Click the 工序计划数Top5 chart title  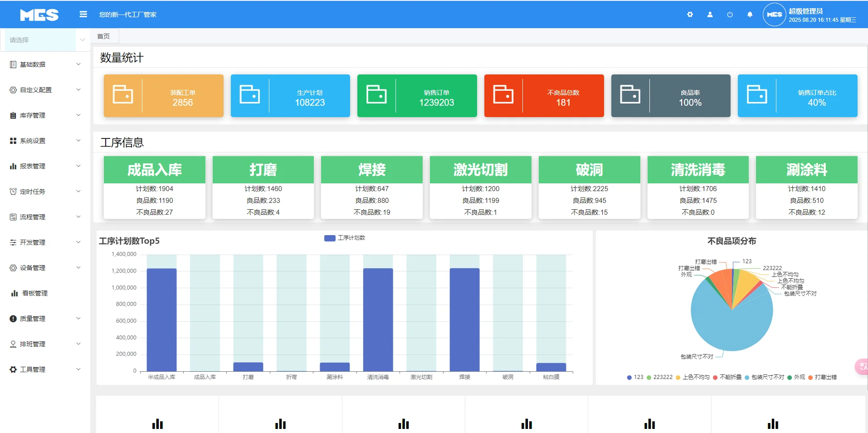[x=129, y=241]
